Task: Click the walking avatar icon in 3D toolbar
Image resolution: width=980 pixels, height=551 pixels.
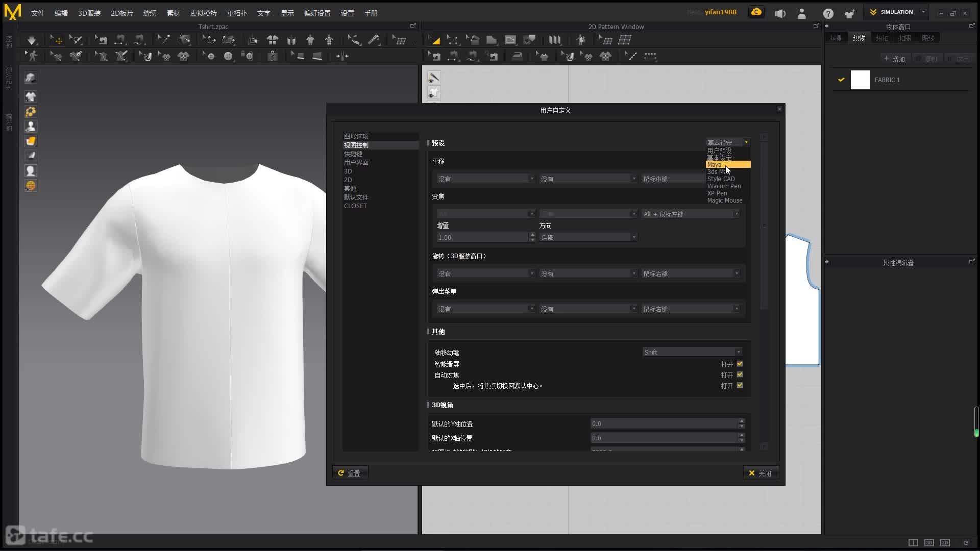Action: tap(32, 56)
